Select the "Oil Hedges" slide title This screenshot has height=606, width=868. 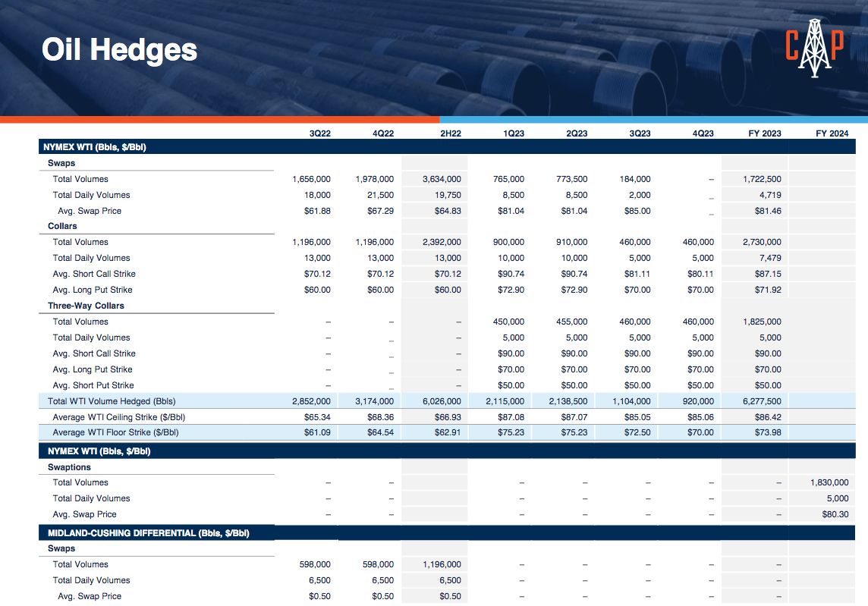pos(118,50)
